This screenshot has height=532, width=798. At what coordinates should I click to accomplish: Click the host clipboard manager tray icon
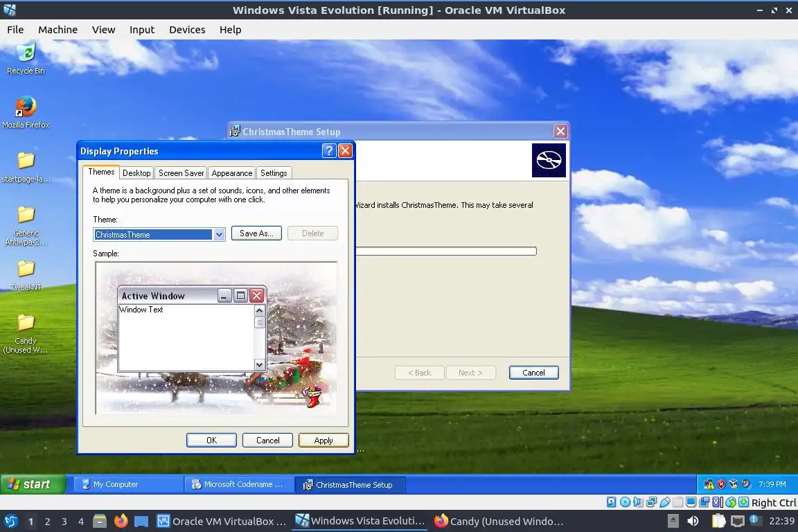pos(718,521)
